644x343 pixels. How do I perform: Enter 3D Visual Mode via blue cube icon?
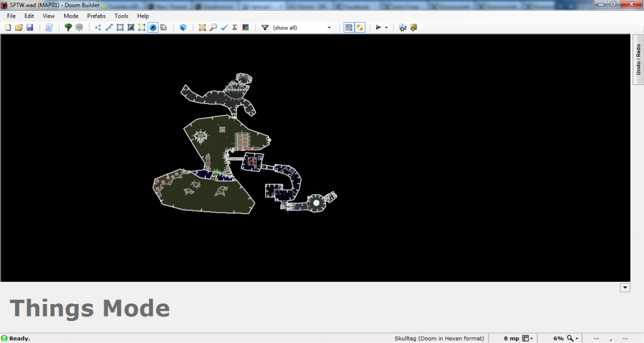point(182,28)
